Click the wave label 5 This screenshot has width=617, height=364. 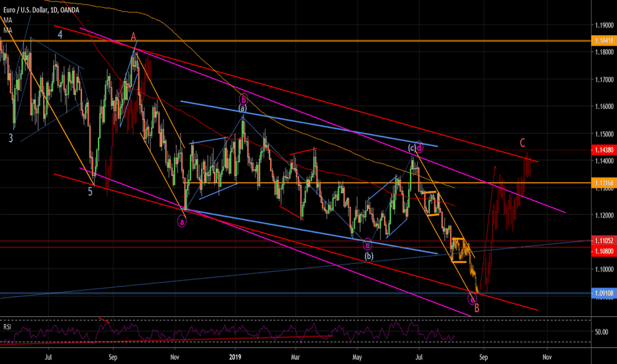[90, 192]
